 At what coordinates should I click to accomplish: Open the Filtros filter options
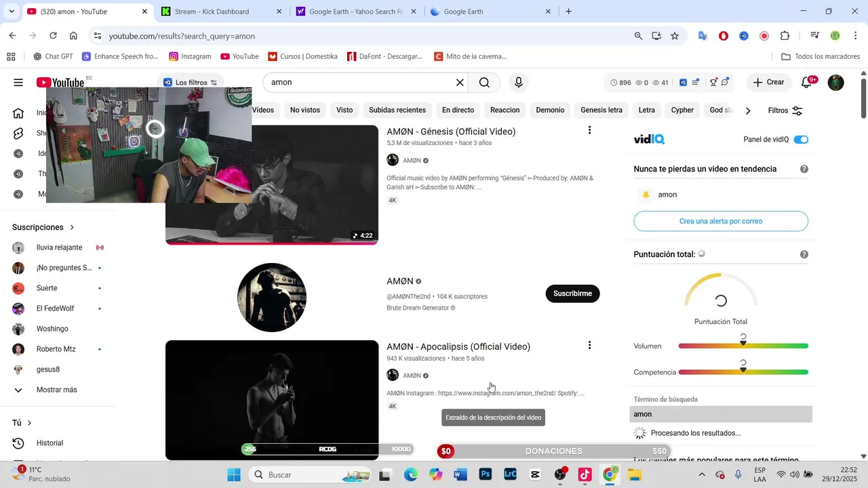point(785,110)
